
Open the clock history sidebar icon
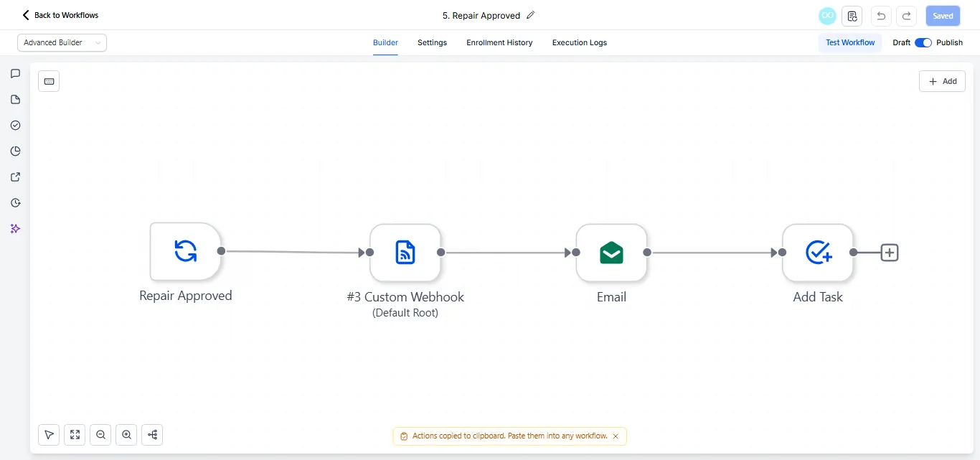(x=15, y=202)
